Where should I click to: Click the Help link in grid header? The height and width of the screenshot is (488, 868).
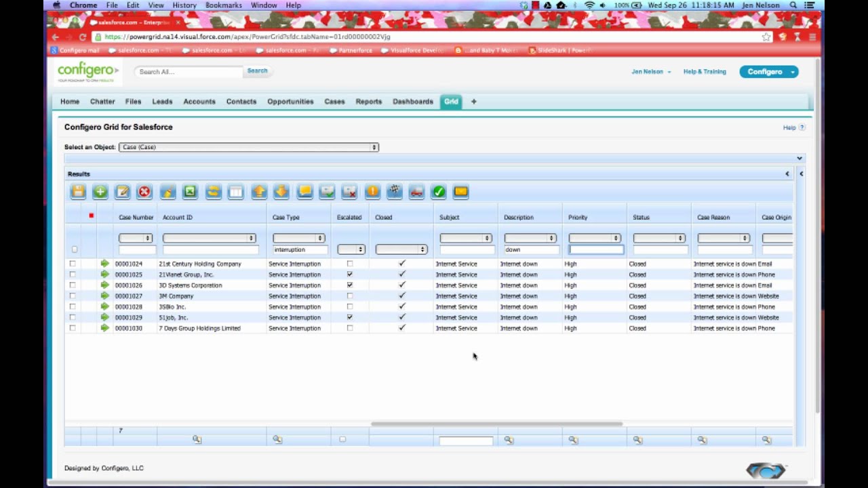tap(789, 127)
